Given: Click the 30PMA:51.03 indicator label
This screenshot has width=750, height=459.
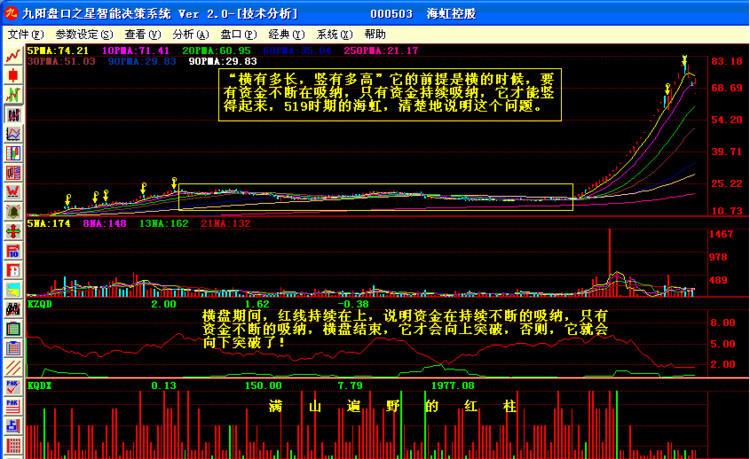Looking at the screenshot, I should pos(61,61).
